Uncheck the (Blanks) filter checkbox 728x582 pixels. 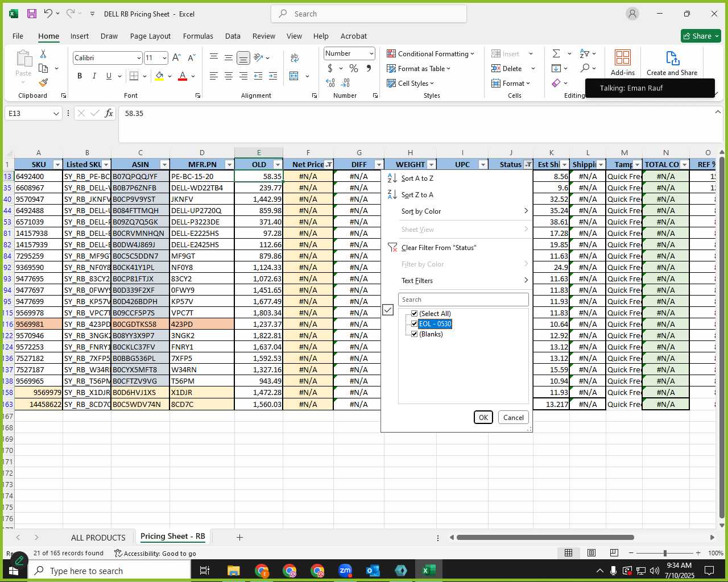pyautogui.click(x=414, y=334)
